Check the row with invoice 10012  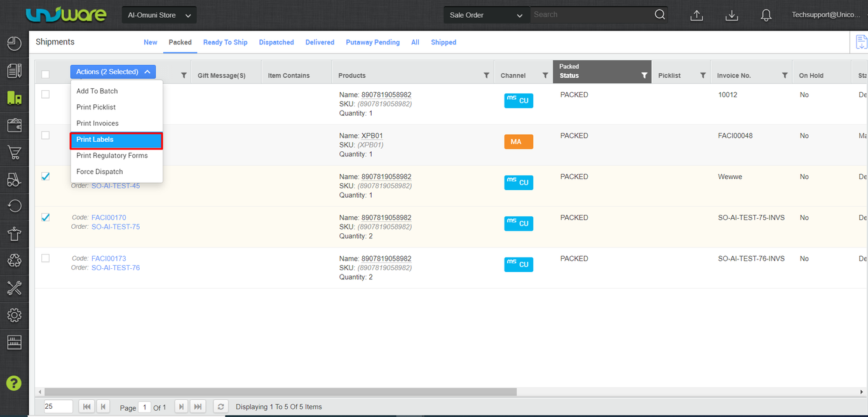(x=45, y=94)
